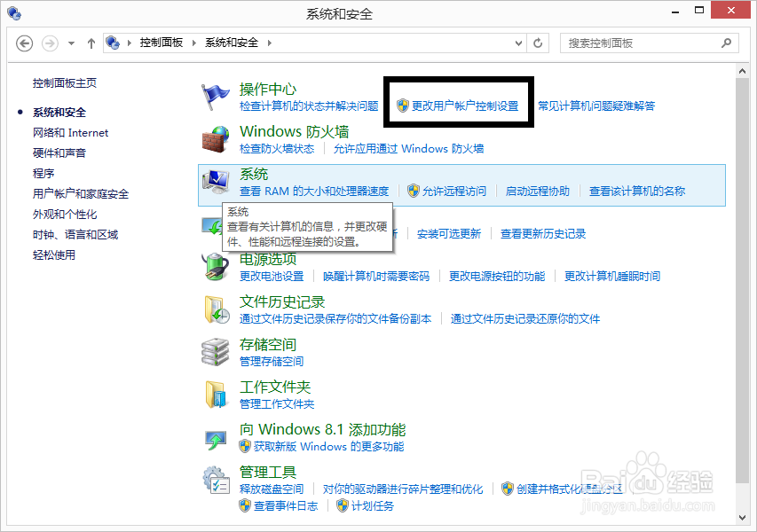Click 唤醒计算机时需要密码 link
The height and width of the screenshot is (532, 757).
click(376, 277)
